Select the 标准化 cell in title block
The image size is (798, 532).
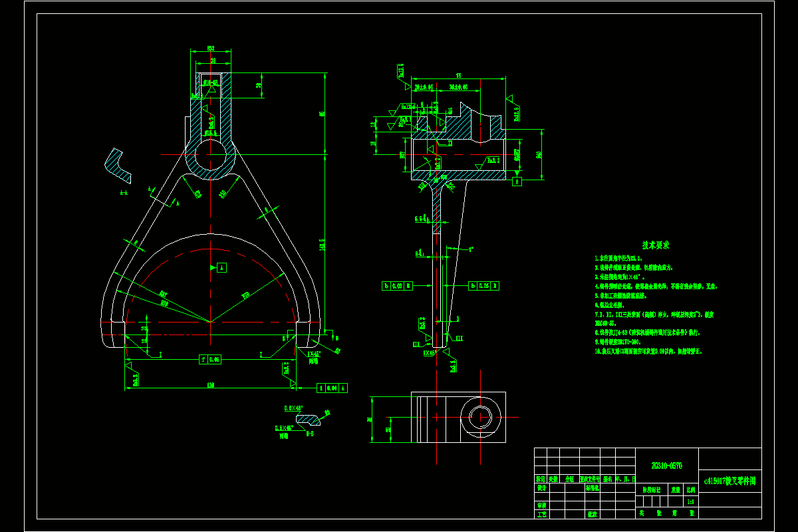[x=592, y=487]
